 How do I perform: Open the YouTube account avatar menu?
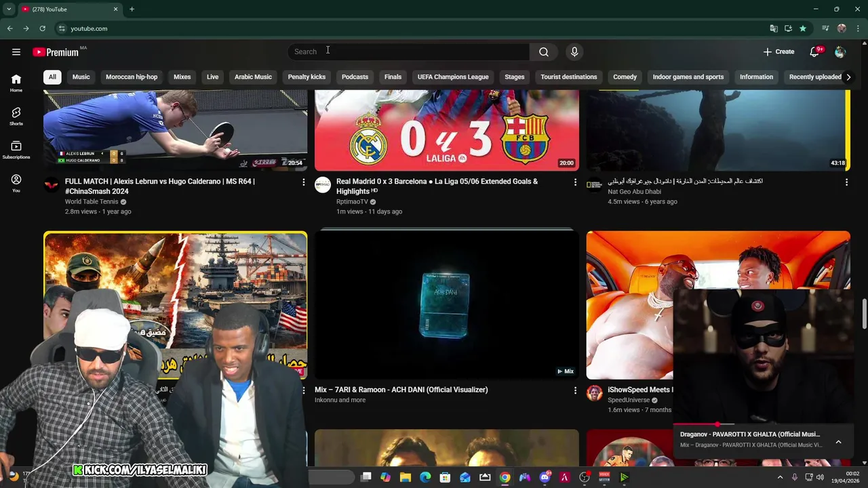840,52
